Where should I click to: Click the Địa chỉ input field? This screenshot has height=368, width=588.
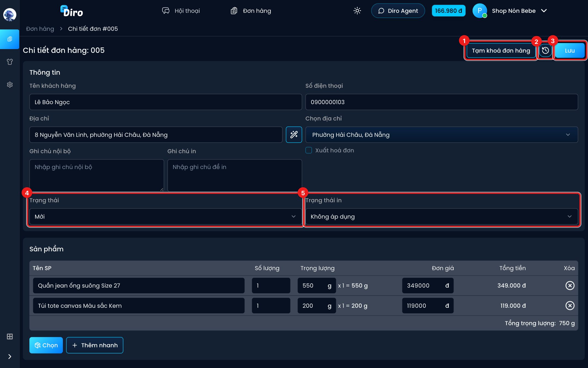156,135
